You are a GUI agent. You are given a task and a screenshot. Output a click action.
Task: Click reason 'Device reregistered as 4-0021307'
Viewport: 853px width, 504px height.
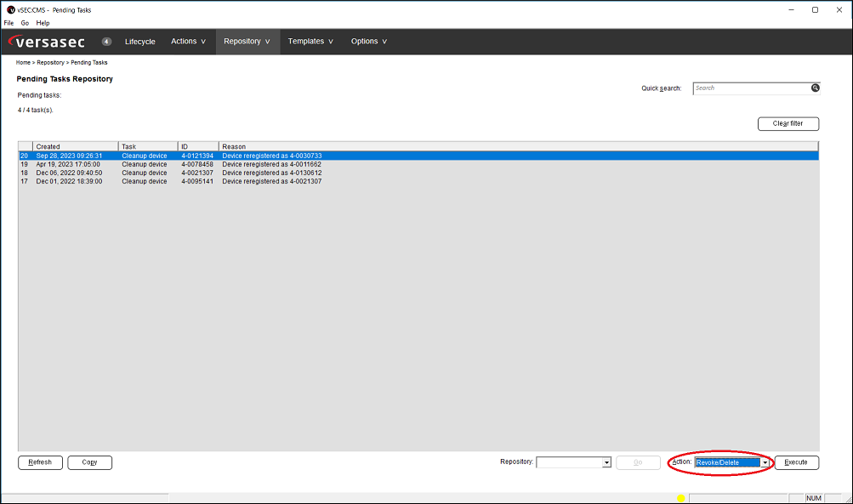(x=272, y=182)
